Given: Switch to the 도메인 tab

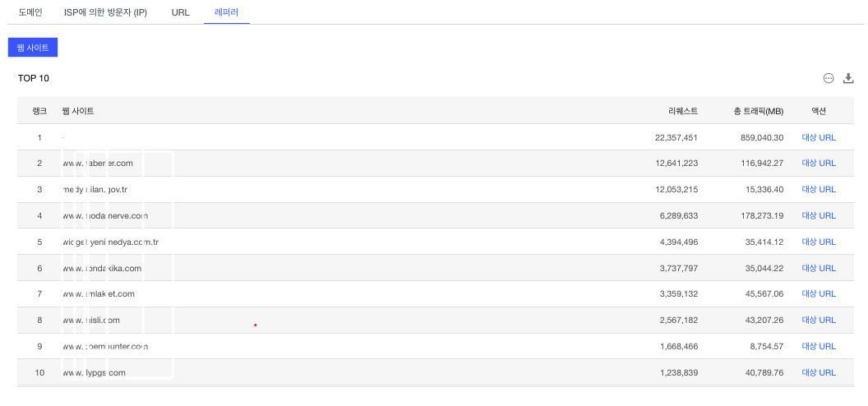Looking at the screenshot, I should [x=30, y=13].
